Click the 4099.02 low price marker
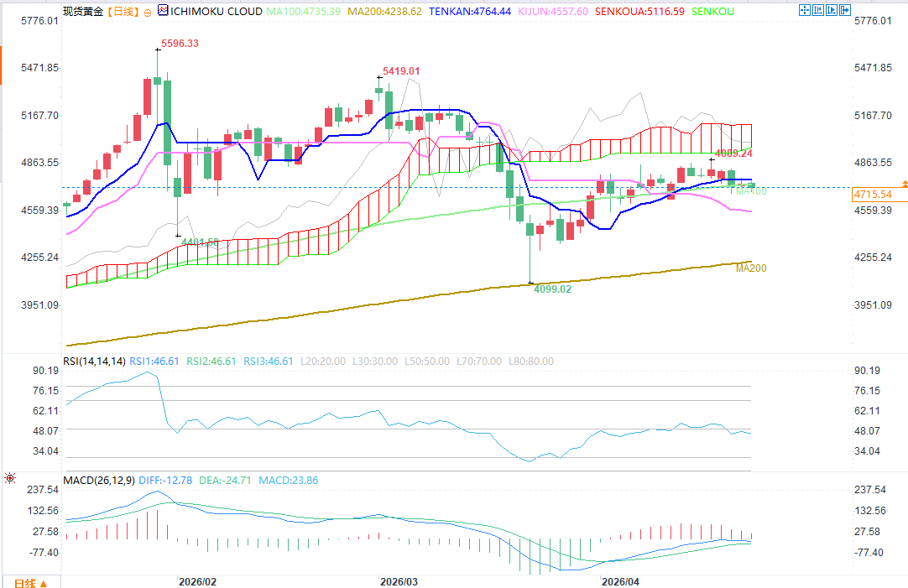 pyautogui.click(x=552, y=289)
